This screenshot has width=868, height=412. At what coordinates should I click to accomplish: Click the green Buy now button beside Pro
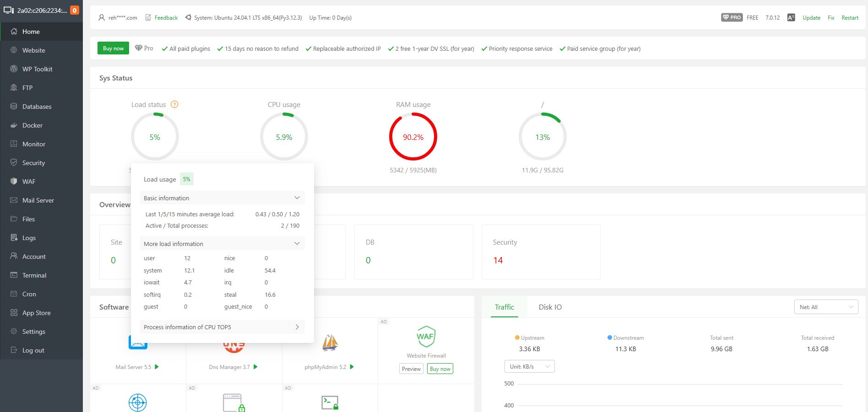pos(113,48)
